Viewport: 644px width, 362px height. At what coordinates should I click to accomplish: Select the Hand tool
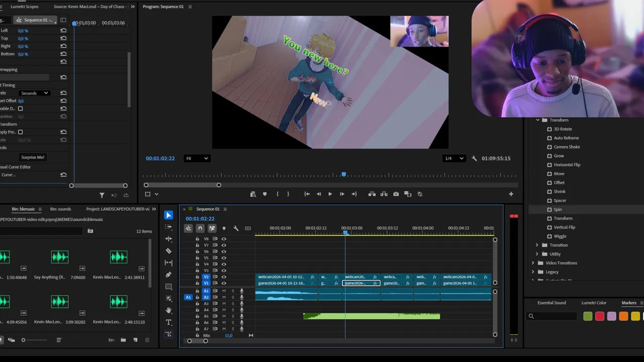pyautogui.click(x=169, y=310)
